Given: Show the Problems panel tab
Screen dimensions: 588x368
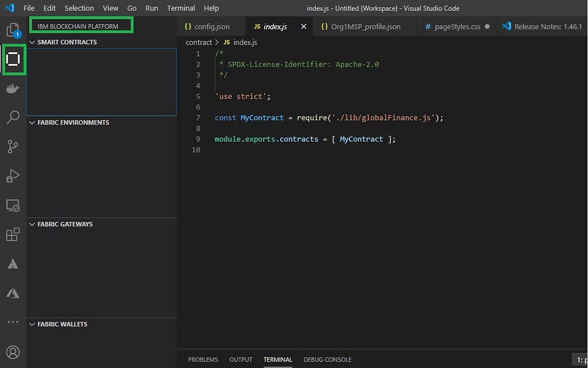Looking at the screenshot, I should tap(203, 360).
